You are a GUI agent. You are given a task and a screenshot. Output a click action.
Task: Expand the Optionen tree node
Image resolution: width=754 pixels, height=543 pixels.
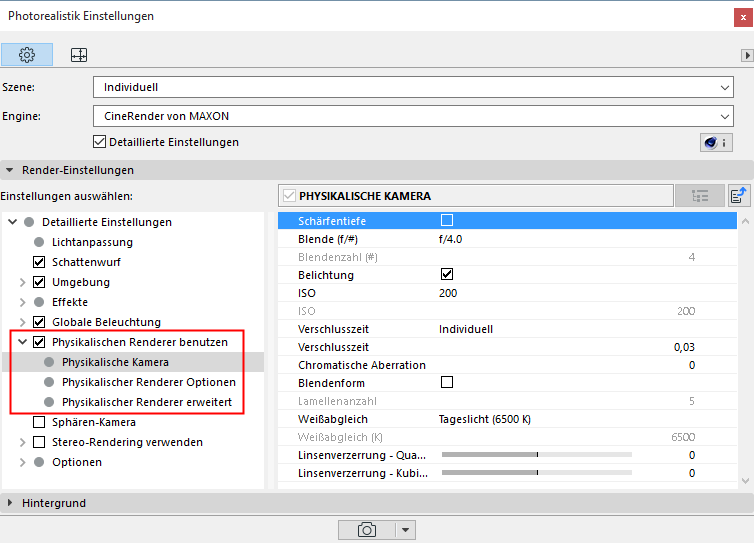pos(23,462)
